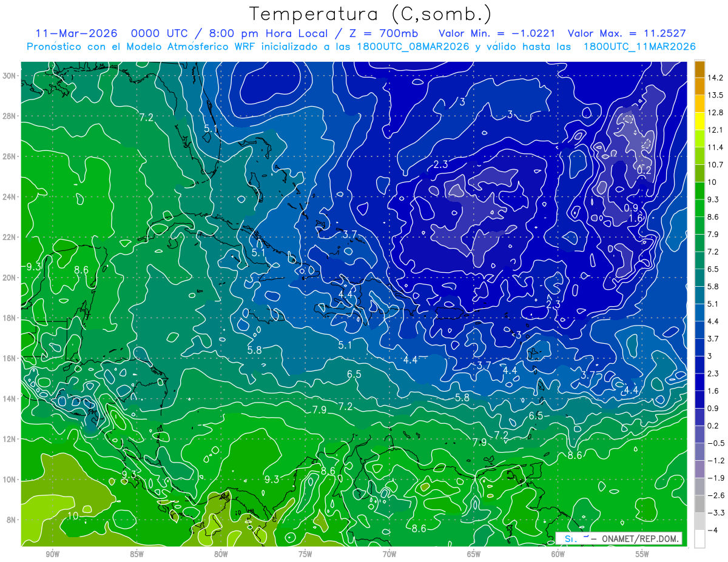728x562 pixels.
Task: Click the '14N' latitude axis label
Action: coord(10,399)
